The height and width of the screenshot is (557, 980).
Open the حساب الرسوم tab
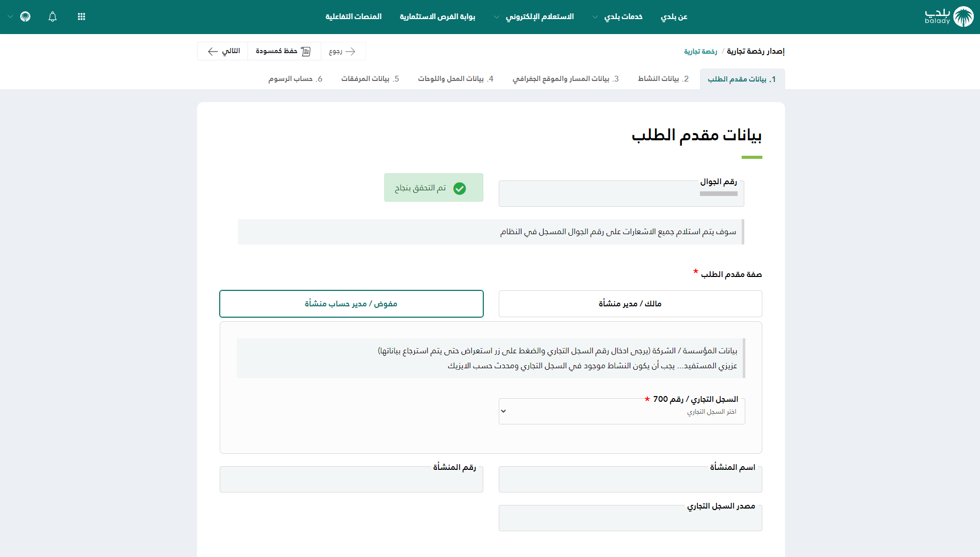[x=295, y=79]
